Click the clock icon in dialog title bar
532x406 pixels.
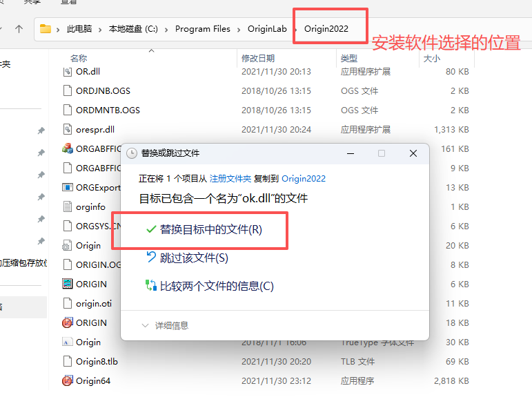point(132,153)
